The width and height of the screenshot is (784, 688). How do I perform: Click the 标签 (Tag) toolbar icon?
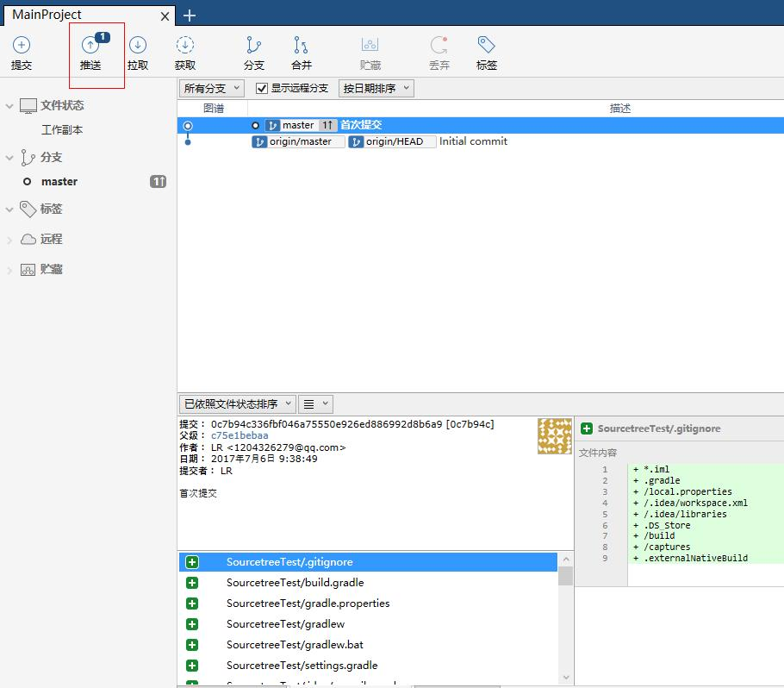pos(486,45)
